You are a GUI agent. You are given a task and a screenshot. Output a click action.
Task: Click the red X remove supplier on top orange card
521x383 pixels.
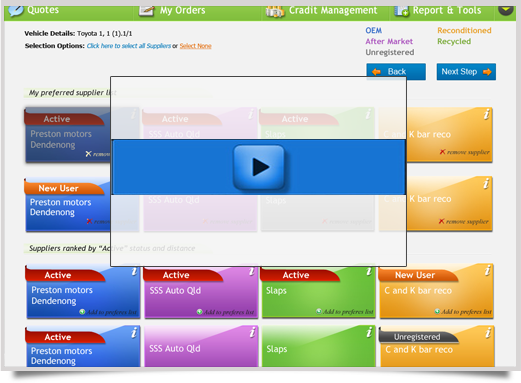(442, 152)
